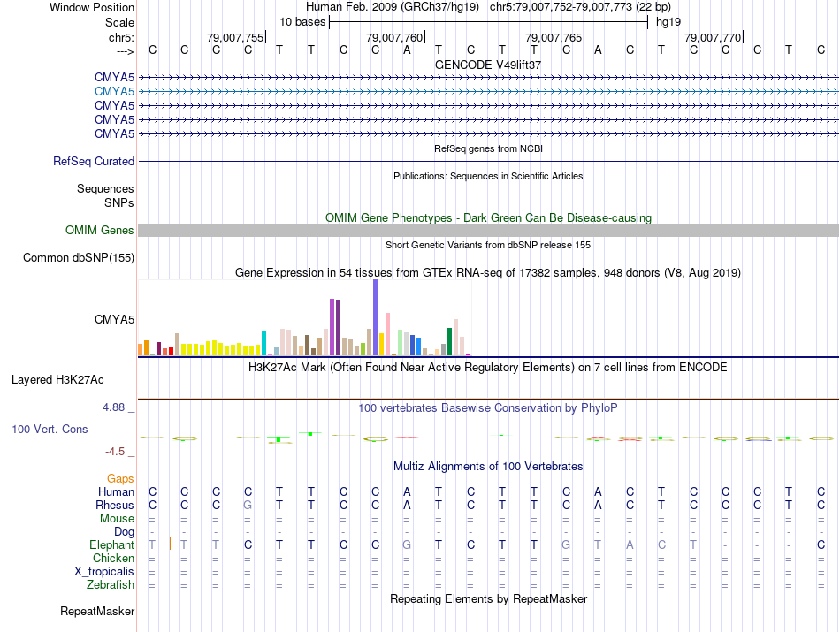
Task: Click the Common dbSNP(155) track label
Action: tap(78, 258)
